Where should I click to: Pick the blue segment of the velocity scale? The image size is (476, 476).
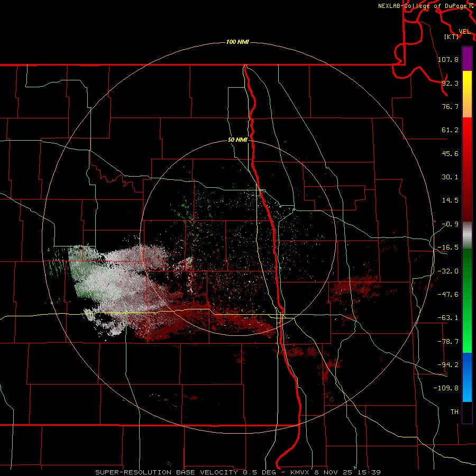click(467, 377)
